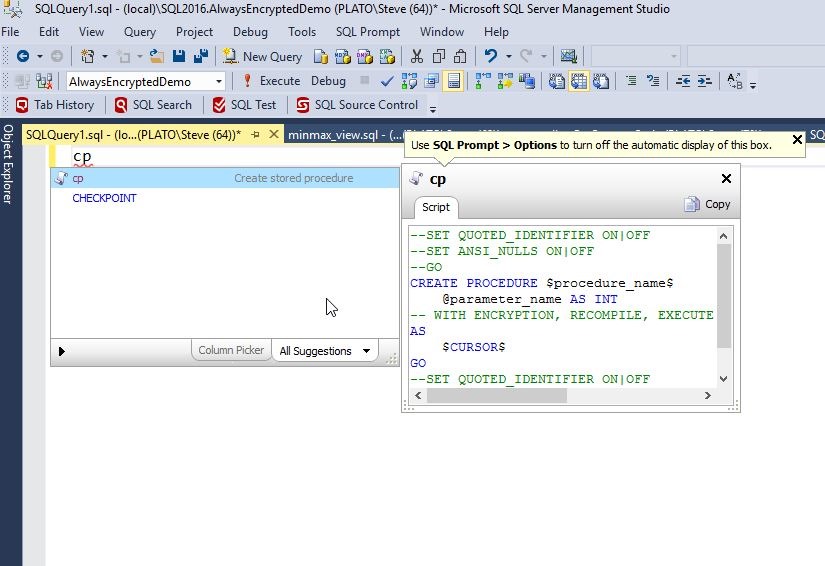The image size is (825, 566).
Task: Open the AlwaysEncryptedDemo database dropdown
Action: [219, 81]
